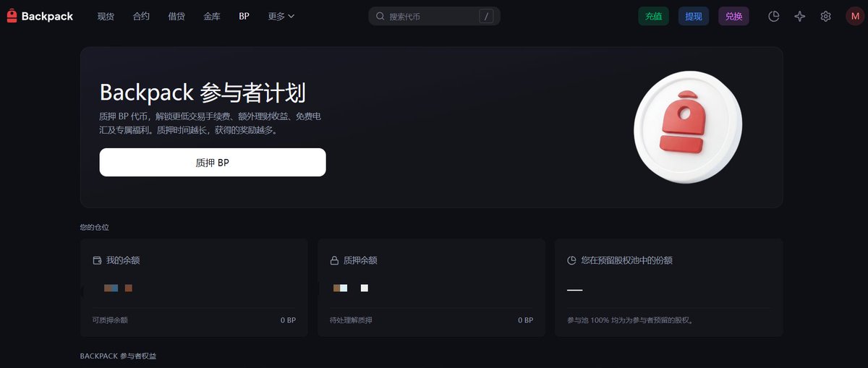Click the 参与池 100% 均为为参与者预留的股权 note
Image resolution: width=868 pixels, height=368 pixels.
[631, 320]
